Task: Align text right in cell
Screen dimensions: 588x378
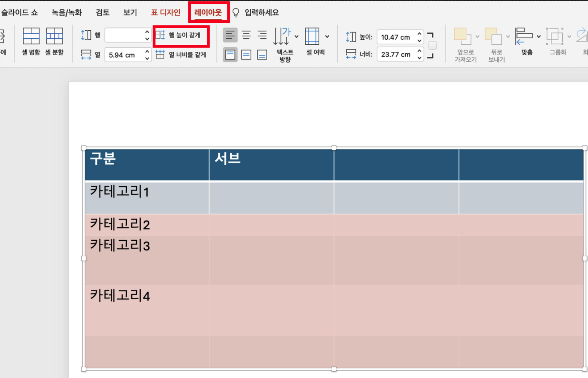Action: 262,35
